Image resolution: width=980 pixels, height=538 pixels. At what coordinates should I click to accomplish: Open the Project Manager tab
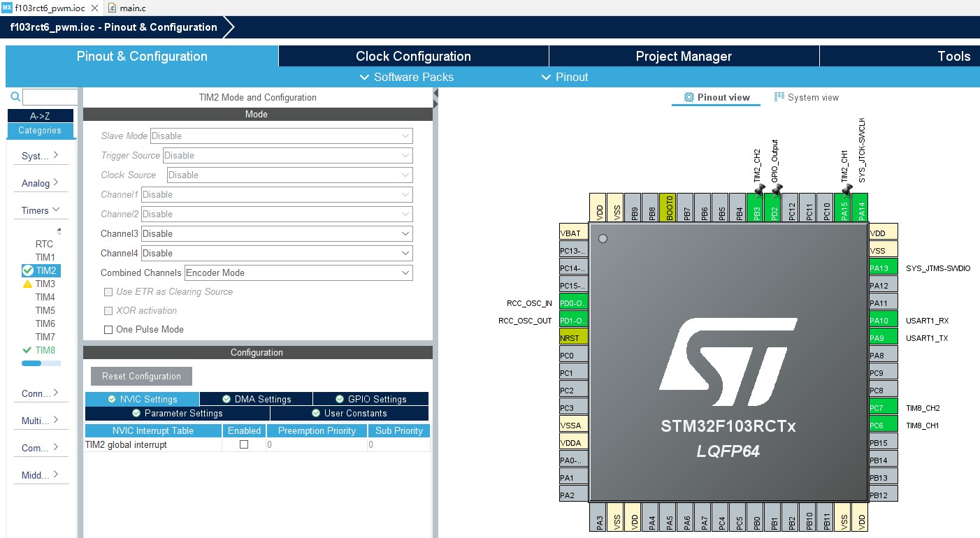(x=684, y=56)
